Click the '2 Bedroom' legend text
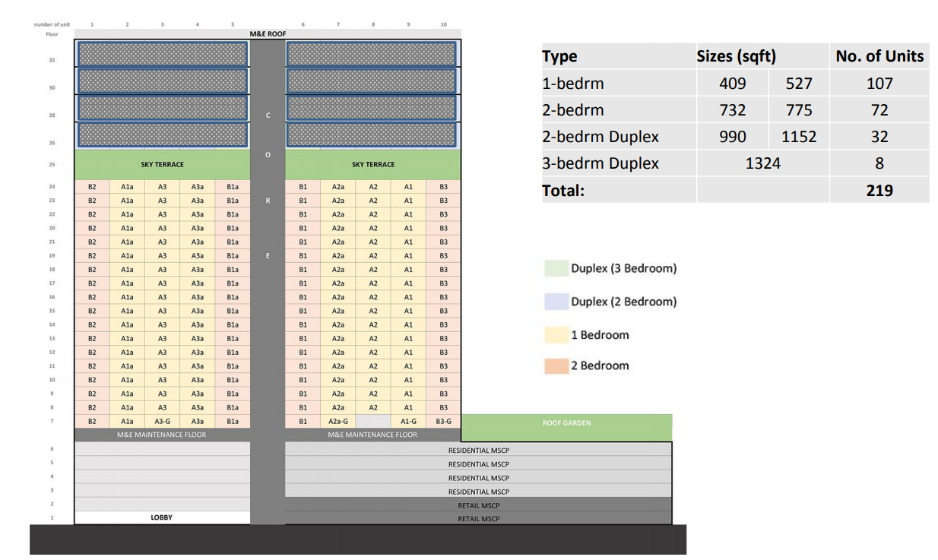Viewport: 938px width, 560px height. [x=600, y=365]
